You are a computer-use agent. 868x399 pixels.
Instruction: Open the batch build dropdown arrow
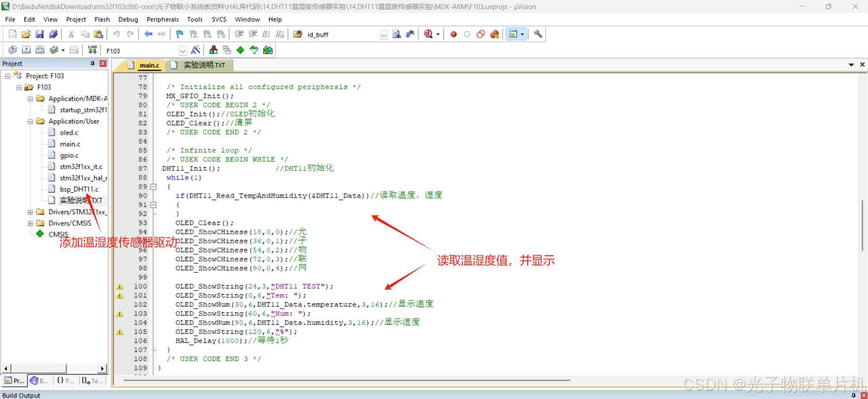(63, 50)
